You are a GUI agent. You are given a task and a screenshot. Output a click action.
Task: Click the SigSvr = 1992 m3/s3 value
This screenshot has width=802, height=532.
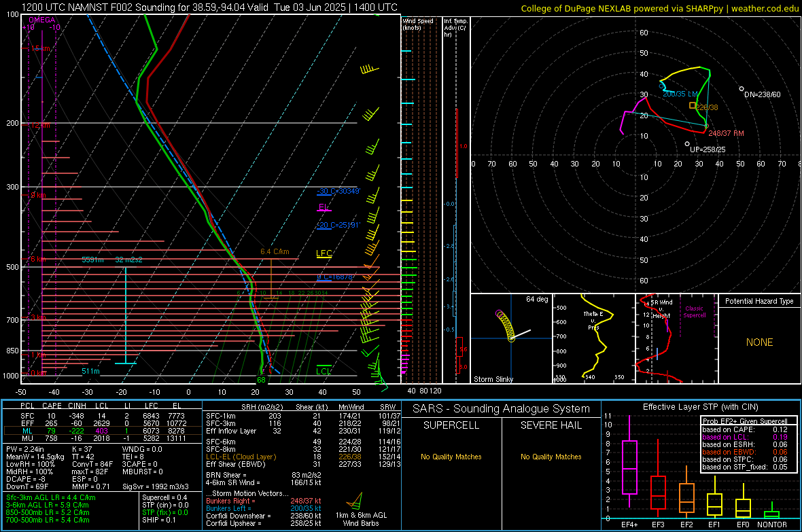pyautogui.click(x=155, y=486)
